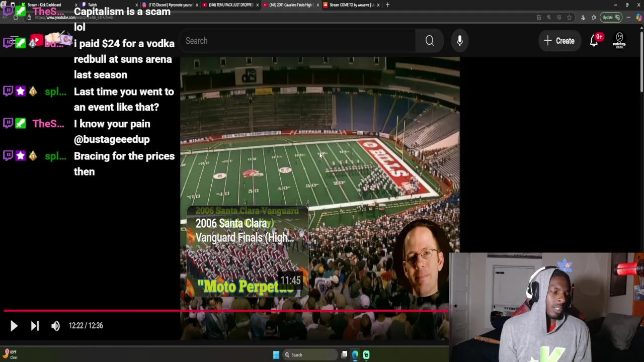Click the '12:22 / 12:36' time display
The height and width of the screenshot is (362, 644).
pyautogui.click(x=86, y=326)
